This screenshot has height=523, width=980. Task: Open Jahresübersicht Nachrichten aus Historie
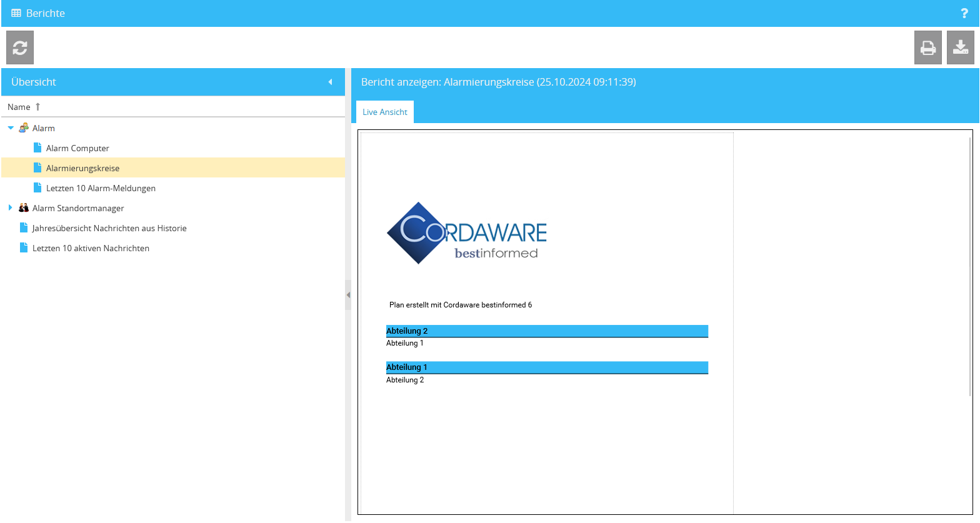pyautogui.click(x=109, y=228)
